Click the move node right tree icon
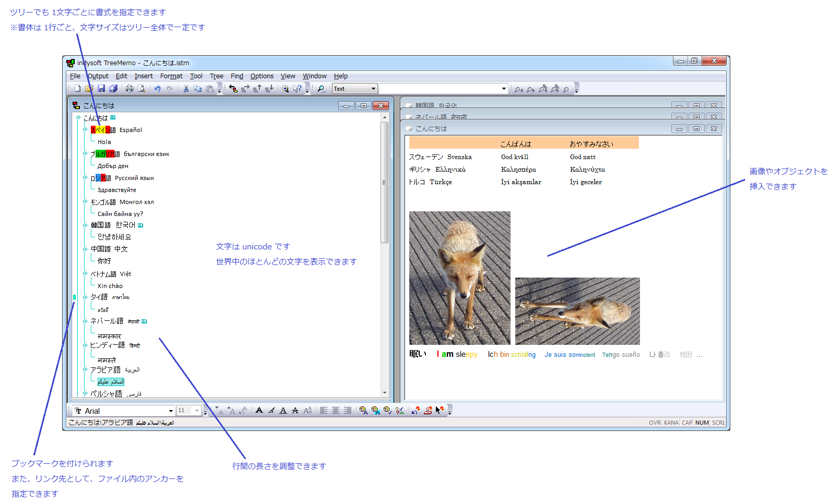This screenshot has width=830, height=504. pyautogui.click(x=245, y=89)
